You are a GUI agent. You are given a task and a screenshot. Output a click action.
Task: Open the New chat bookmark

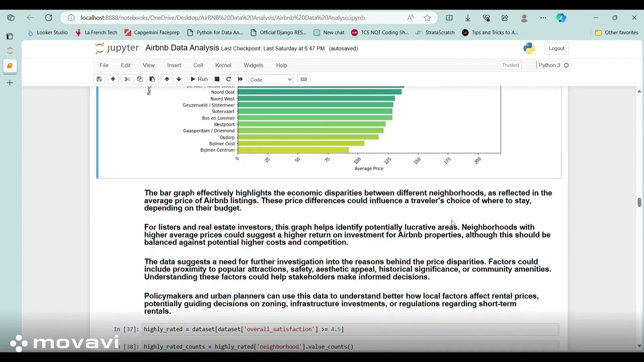[329, 33]
